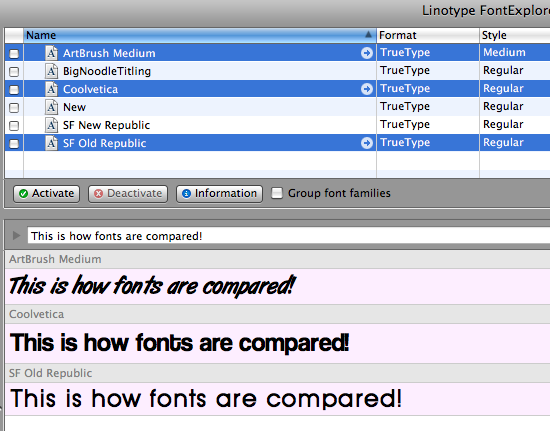Viewport: 550px width, 431px height.
Task: Tick the checkbox of the New font row
Action: [x=14, y=108]
